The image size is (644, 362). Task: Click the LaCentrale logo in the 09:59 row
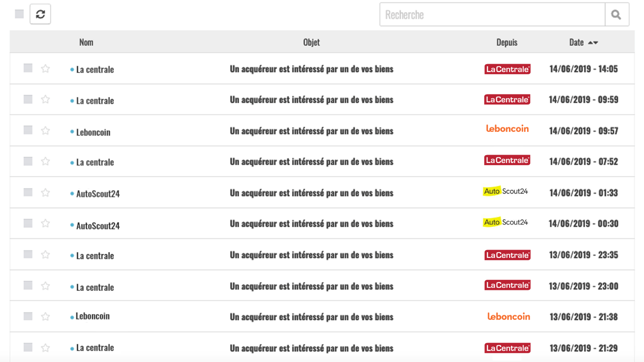(x=507, y=100)
